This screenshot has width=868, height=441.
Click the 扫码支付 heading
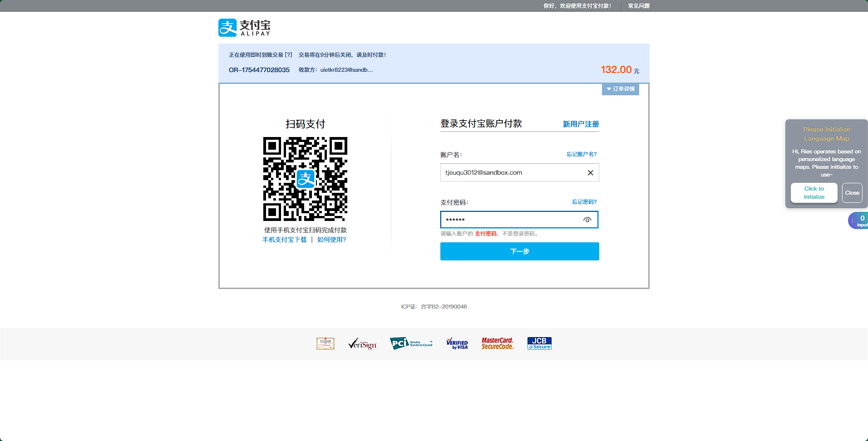pos(305,124)
